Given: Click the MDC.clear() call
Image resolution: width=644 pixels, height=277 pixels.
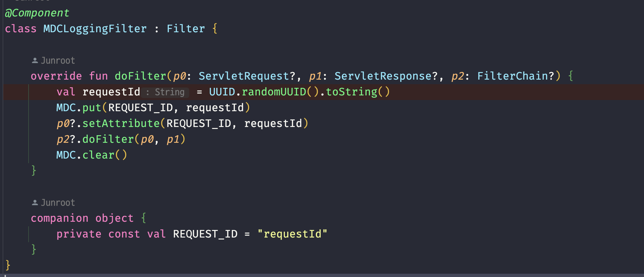Looking at the screenshot, I should point(92,155).
